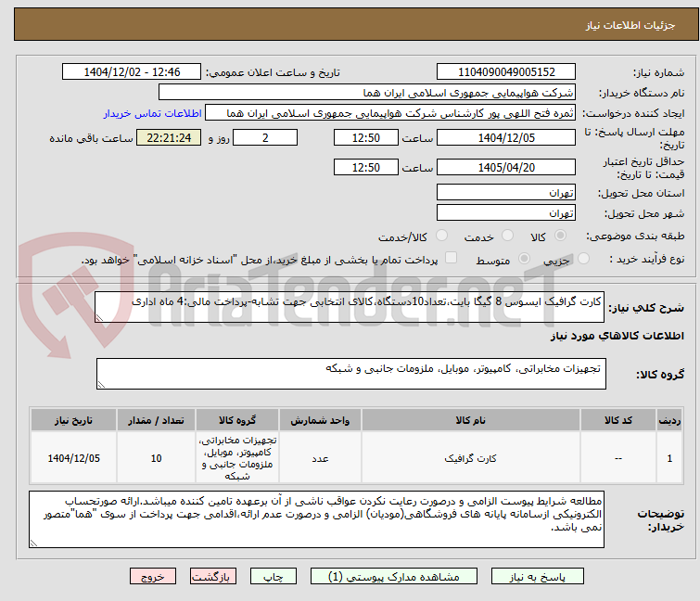Click the تعداد / مقدار column header

tap(156, 420)
